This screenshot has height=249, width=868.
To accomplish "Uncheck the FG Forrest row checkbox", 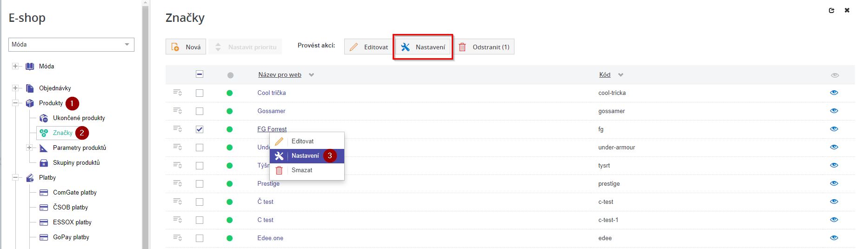I will click(200, 129).
